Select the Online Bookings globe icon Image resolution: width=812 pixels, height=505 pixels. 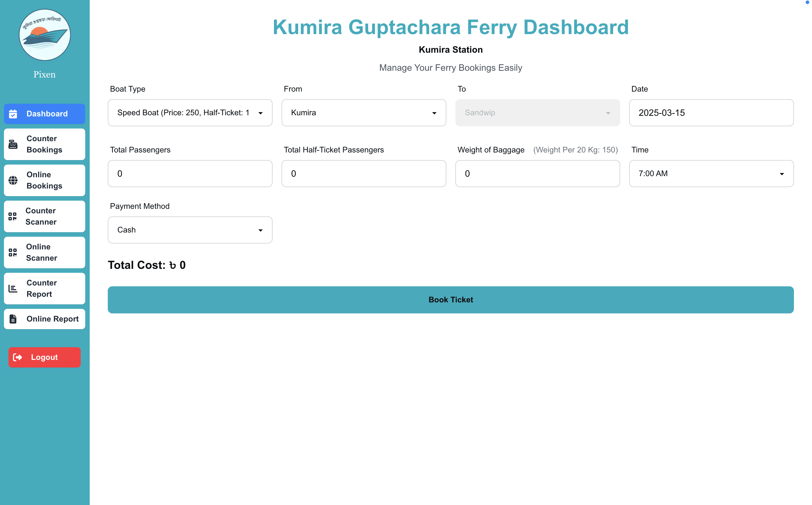[13, 180]
